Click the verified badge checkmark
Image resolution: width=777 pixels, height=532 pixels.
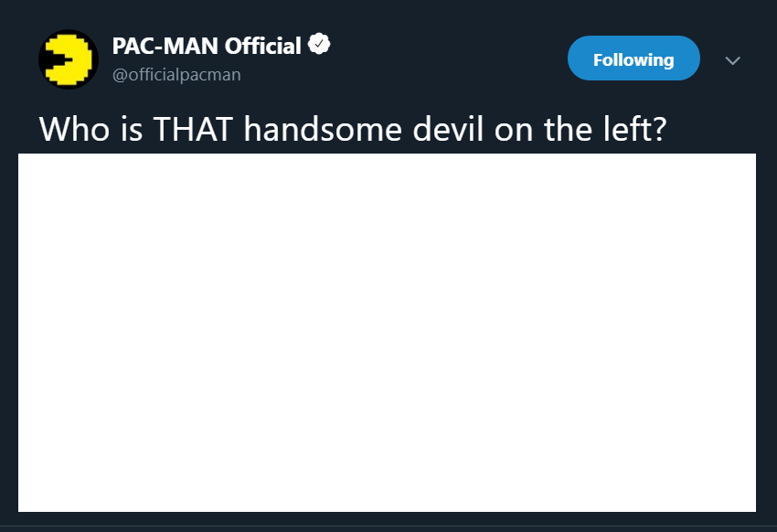319,44
